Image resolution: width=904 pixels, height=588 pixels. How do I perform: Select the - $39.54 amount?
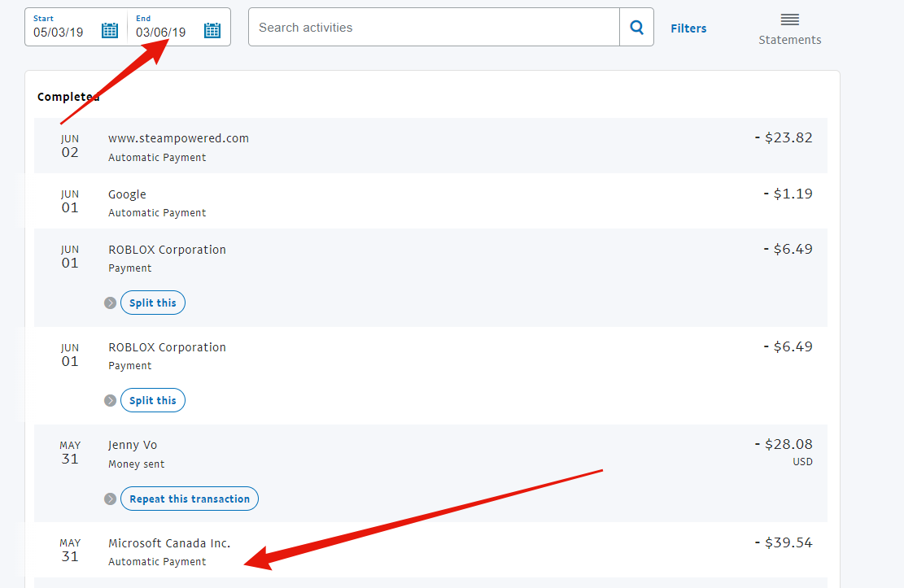[784, 542]
